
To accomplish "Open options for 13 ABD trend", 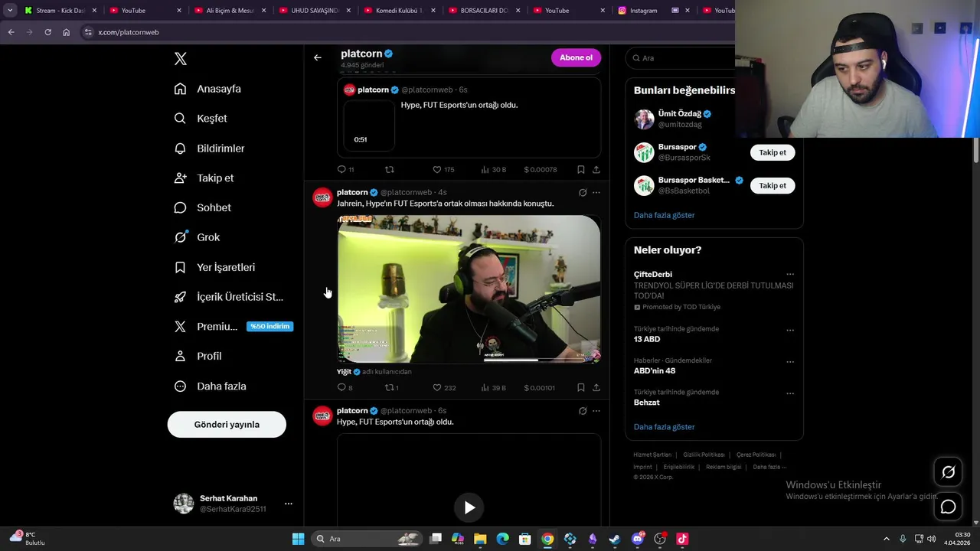I will (x=790, y=330).
